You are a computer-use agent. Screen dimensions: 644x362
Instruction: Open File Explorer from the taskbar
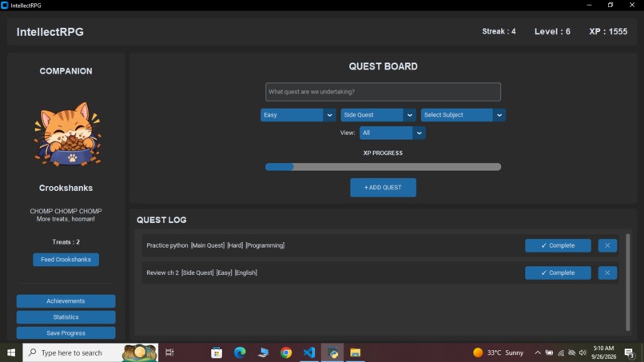click(356, 352)
